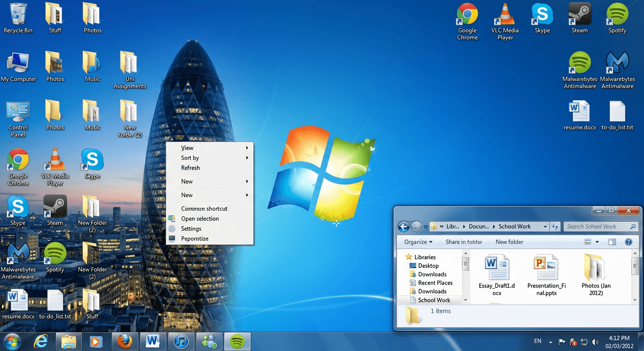Select the Uni Assignments folder
This screenshot has width=644, height=351.
pos(130,70)
